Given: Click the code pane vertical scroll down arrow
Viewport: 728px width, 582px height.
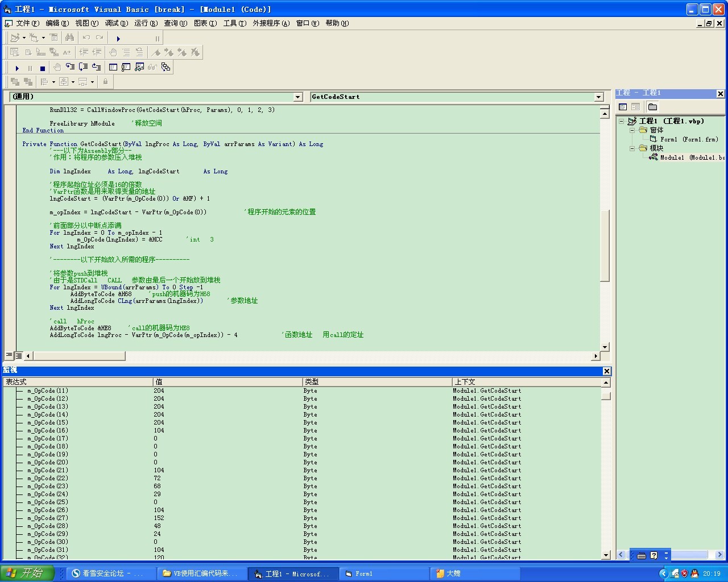Looking at the screenshot, I should [605, 347].
